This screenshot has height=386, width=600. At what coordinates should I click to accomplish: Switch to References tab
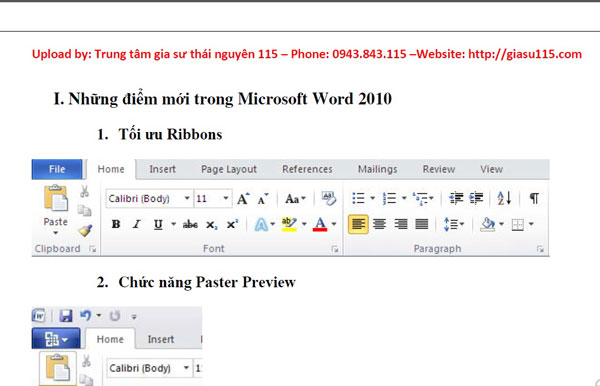307,169
